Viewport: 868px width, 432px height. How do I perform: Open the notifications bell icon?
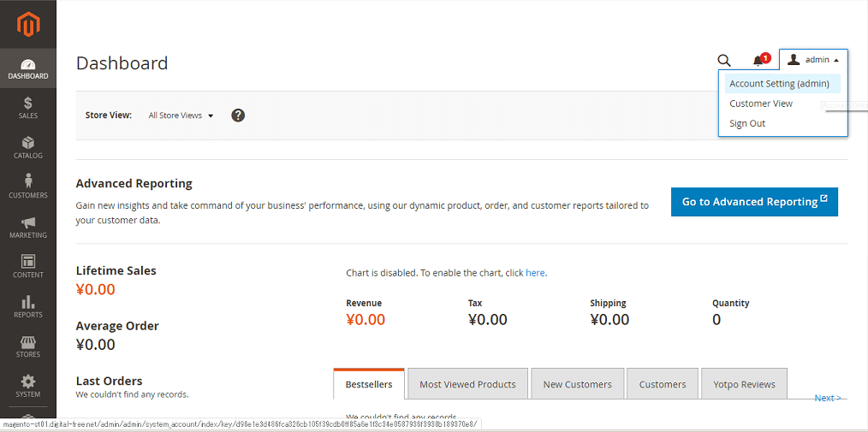coord(758,60)
